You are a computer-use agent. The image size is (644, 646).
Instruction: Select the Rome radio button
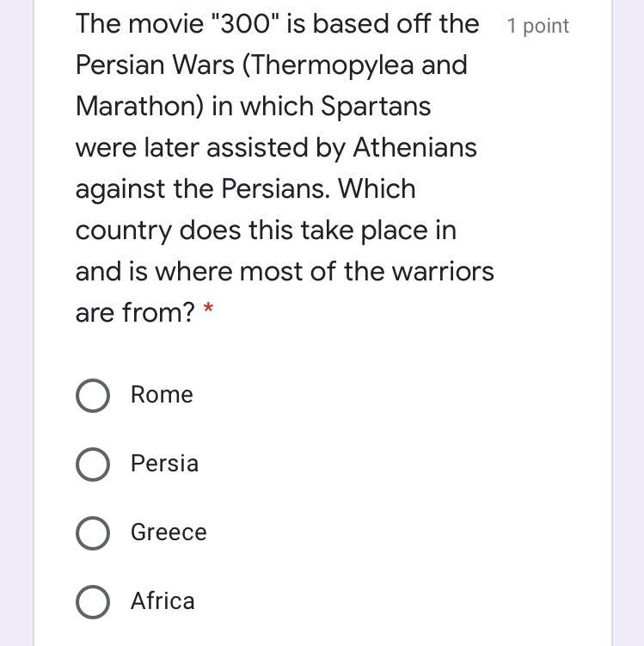[x=93, y=396]
